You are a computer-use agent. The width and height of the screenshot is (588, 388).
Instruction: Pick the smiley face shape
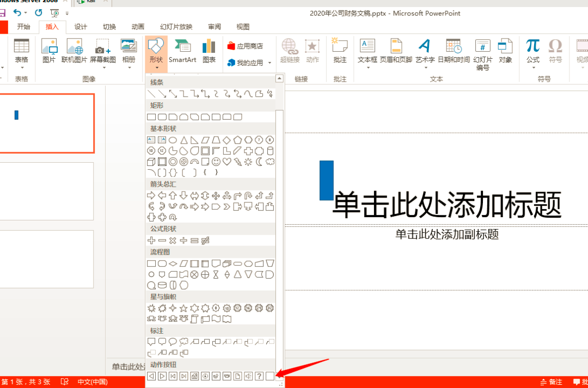[x=216, y=162]
